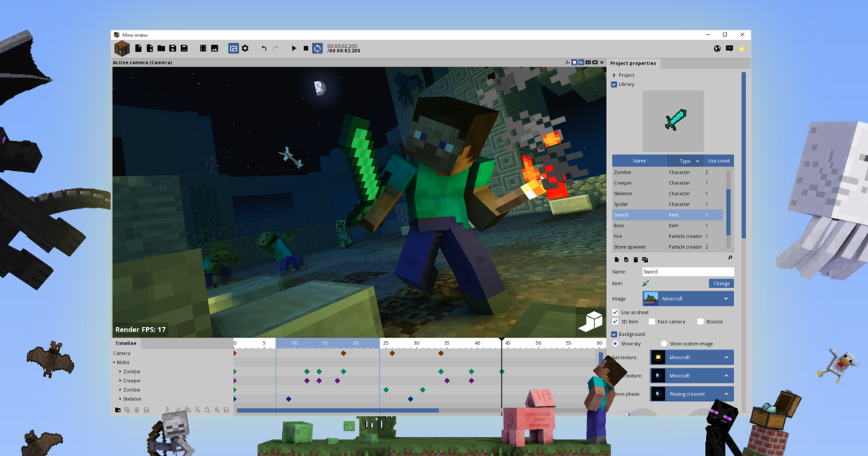Click the export image icon
Image resolution: width=868 pixels, height=456 pixels.
tap(215, 48)
